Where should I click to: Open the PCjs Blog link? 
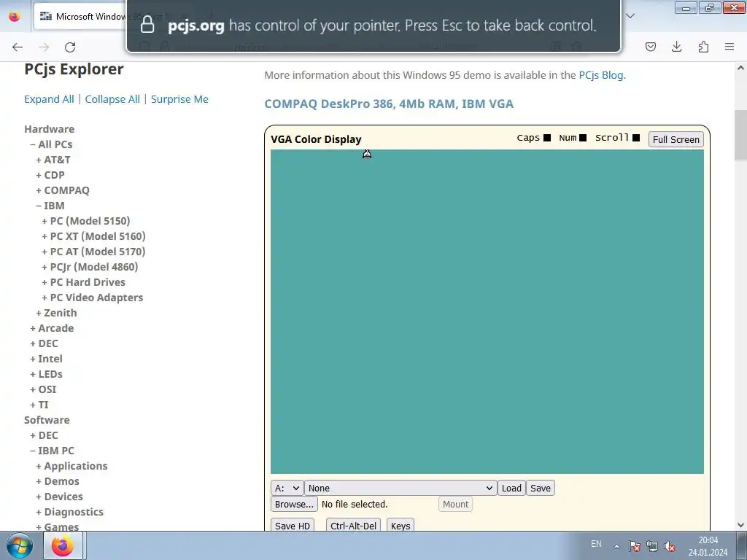tap(601, 75)
